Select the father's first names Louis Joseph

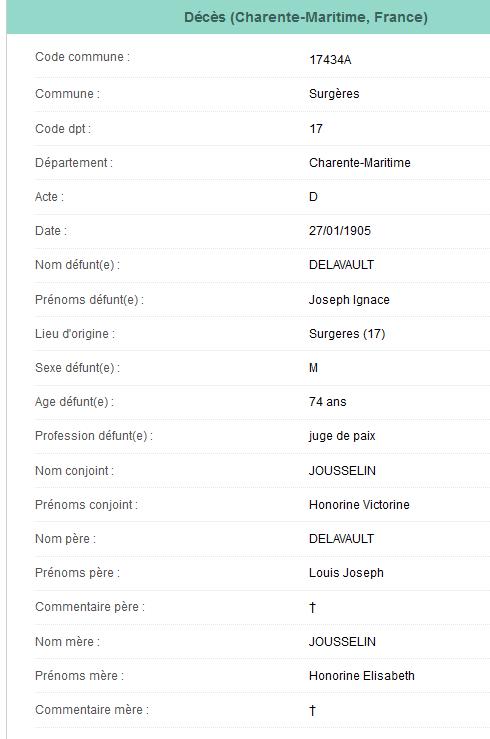[346, 573]
